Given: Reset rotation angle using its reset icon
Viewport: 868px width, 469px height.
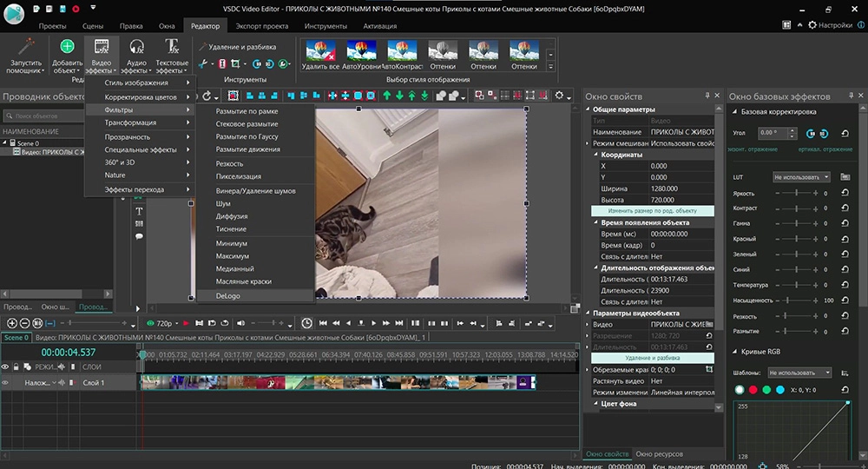Looking at the screenshot, I should (x=846, y=133).
